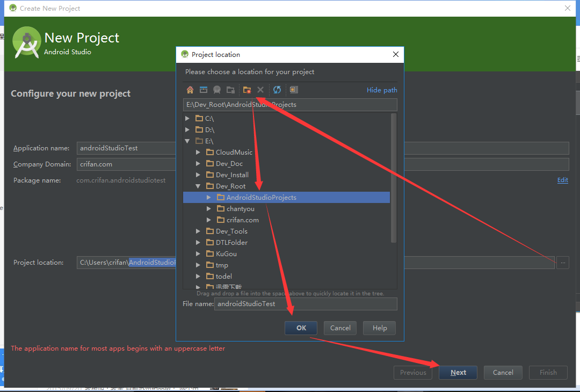Expand the crifan.com folder arrow
The image size is (580, 392).
click(x=208, y=220)
